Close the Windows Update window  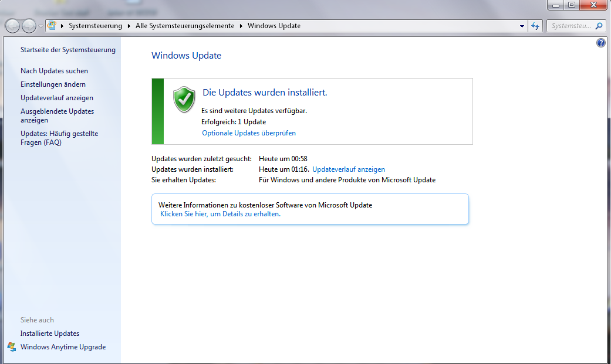tap(593, 5)
